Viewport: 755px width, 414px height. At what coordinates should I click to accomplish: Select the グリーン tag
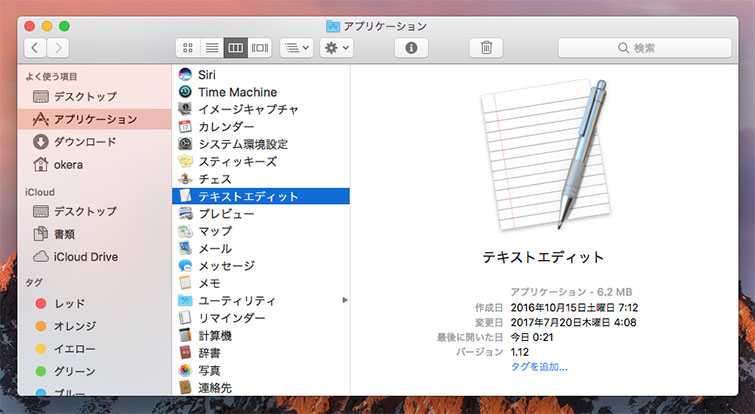[x=94, y=371]
